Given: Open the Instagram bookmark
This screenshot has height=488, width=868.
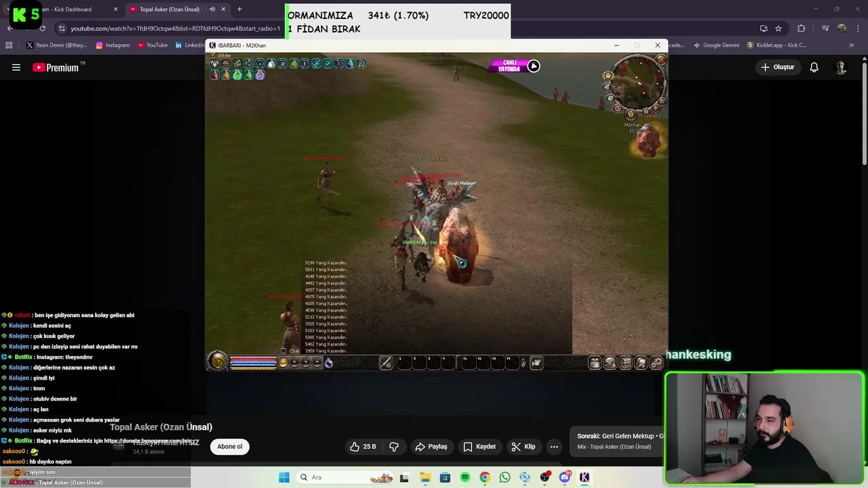Looking at the screenshot, I should (x=112, y=45).
